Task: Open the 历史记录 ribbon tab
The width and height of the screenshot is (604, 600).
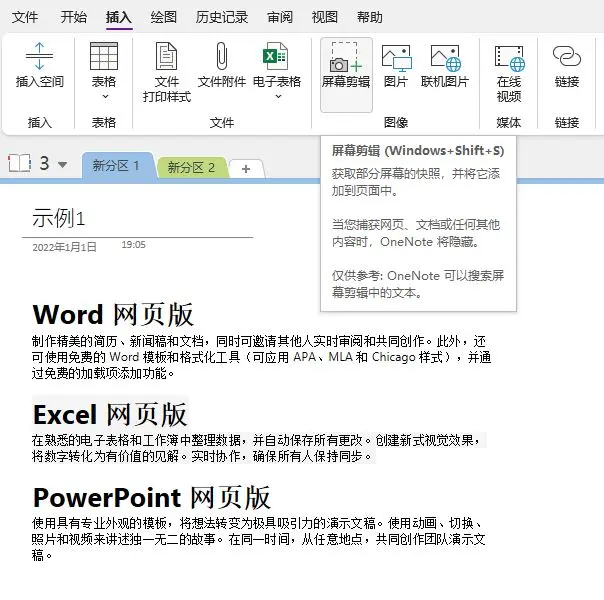Action: click(x=221, y=17)
